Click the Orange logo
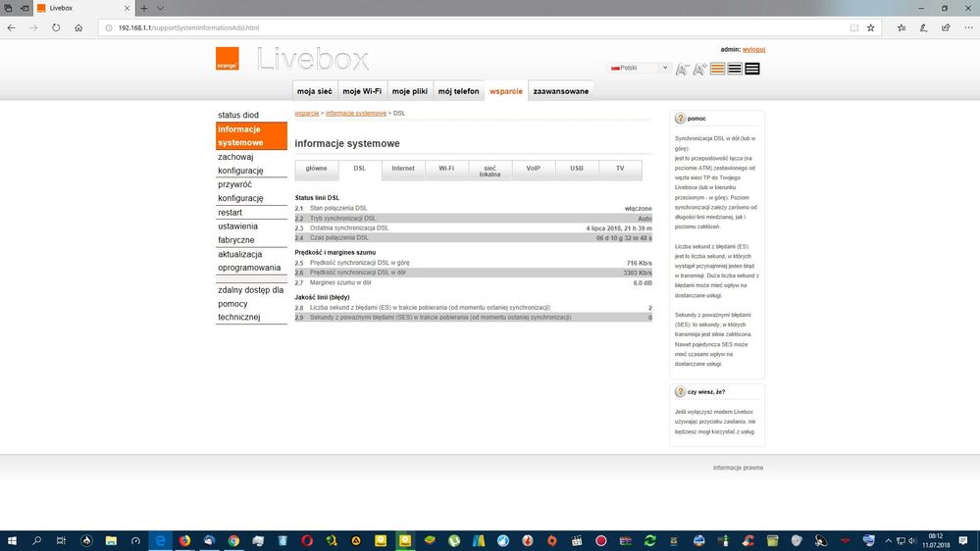This screenshot has height=551, width=980. 227,59
